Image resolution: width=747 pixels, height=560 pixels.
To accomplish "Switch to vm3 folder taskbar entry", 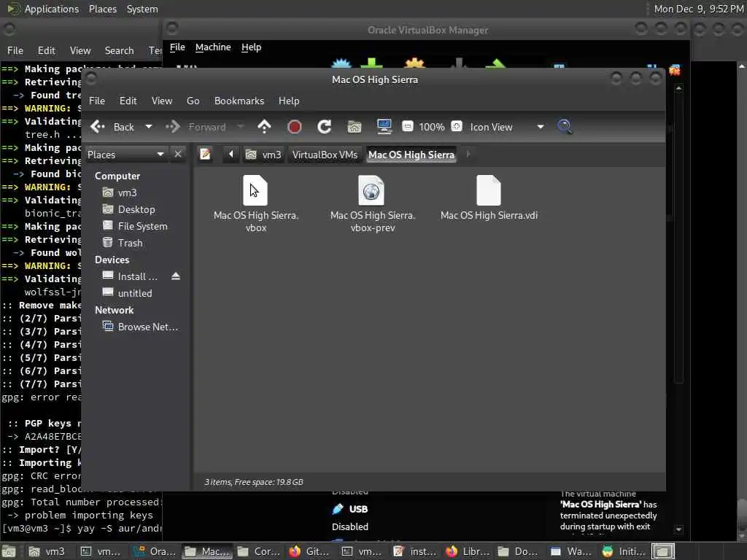I will click(46, 551).
